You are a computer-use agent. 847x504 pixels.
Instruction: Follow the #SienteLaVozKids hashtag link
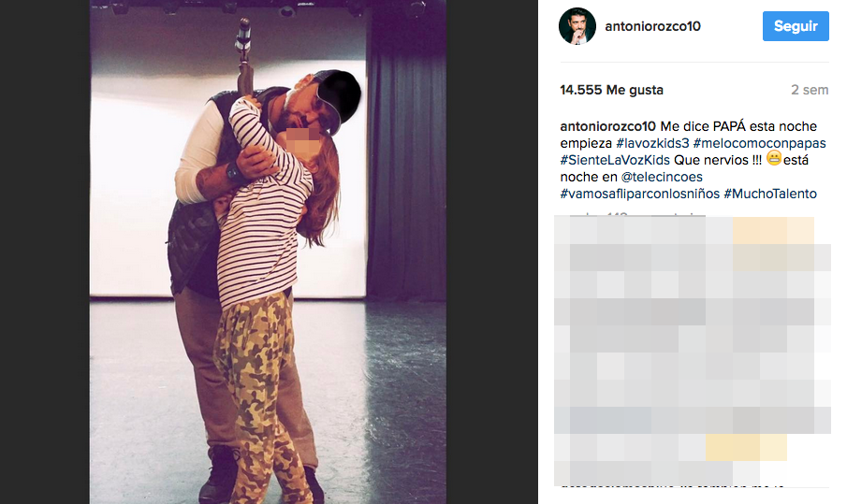click(x=615, y=160)
